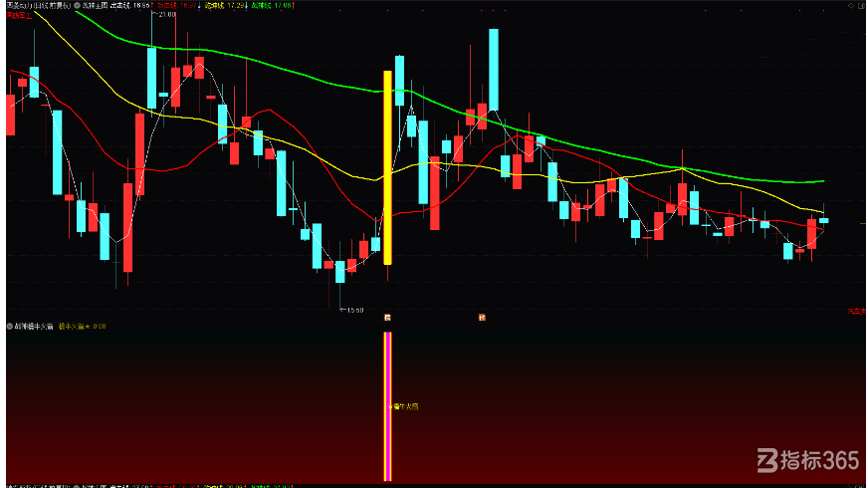The width and height of the screenshot is (868, 488).
Task: Click the red tag at right edge of chart
Action: (x=856, y=312)
